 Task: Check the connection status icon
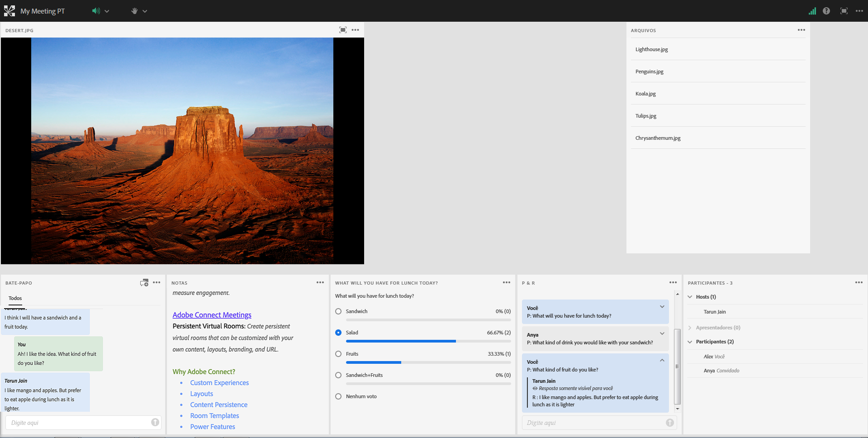tap(812, 10)
